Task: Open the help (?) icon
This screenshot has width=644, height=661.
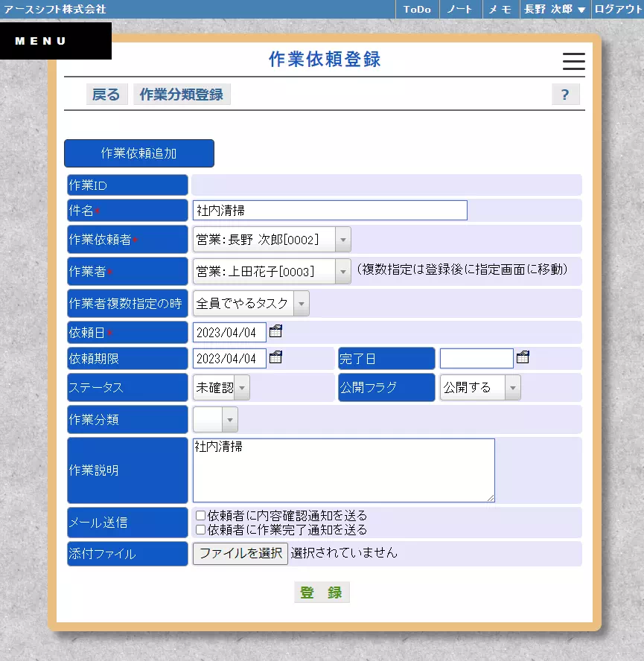Action: click(565, 94)
